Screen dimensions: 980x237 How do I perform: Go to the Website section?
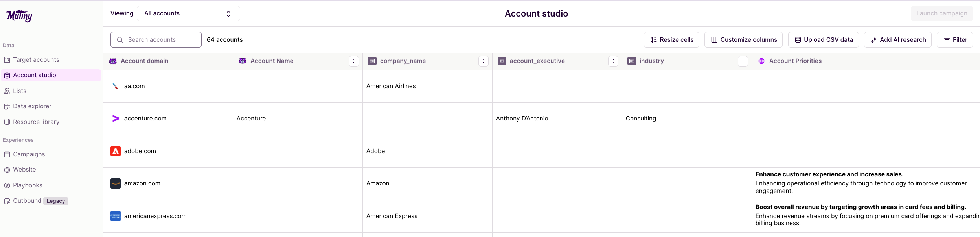click(x=51, y=170)
